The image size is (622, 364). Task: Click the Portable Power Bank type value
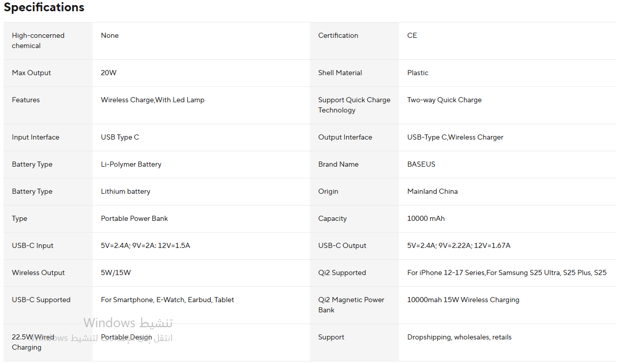[134, 218]
